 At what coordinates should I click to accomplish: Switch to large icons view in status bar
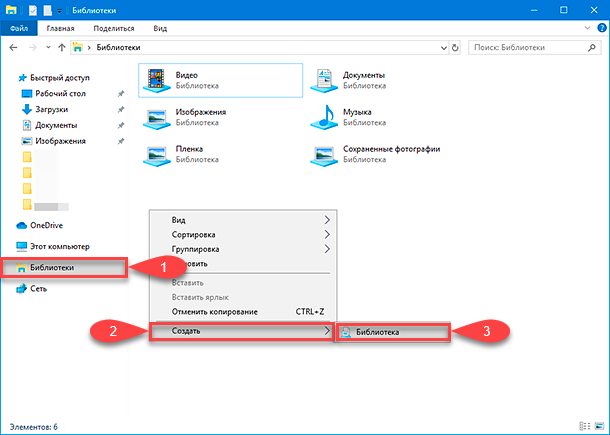[x=599, y=426]
